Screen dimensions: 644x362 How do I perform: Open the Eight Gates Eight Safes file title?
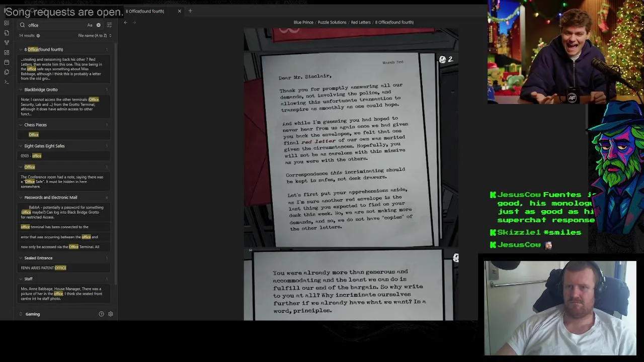pos(44,146)
